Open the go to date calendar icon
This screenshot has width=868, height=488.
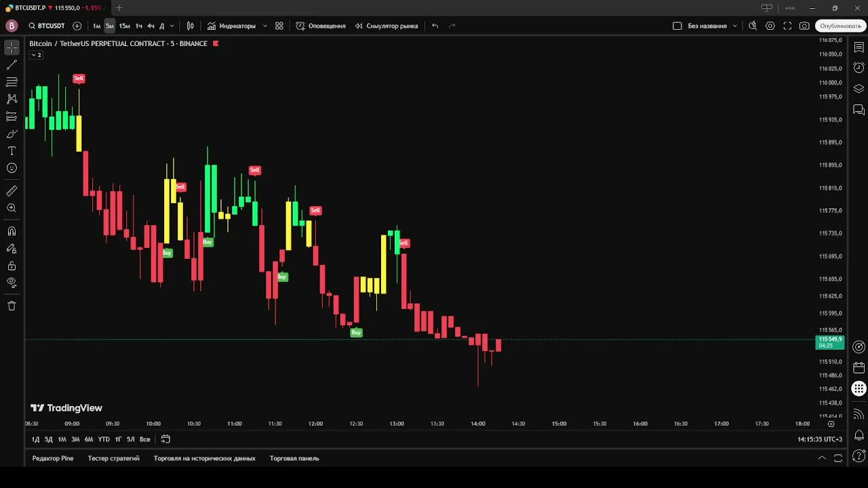tap(165, 439)
